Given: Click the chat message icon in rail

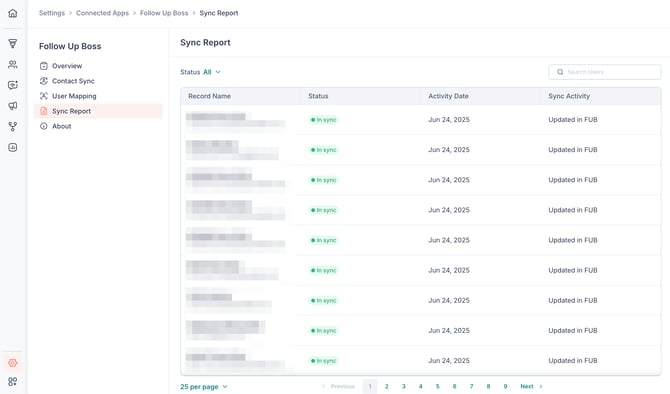Looking at the screenshot, I should pos(13,85).
